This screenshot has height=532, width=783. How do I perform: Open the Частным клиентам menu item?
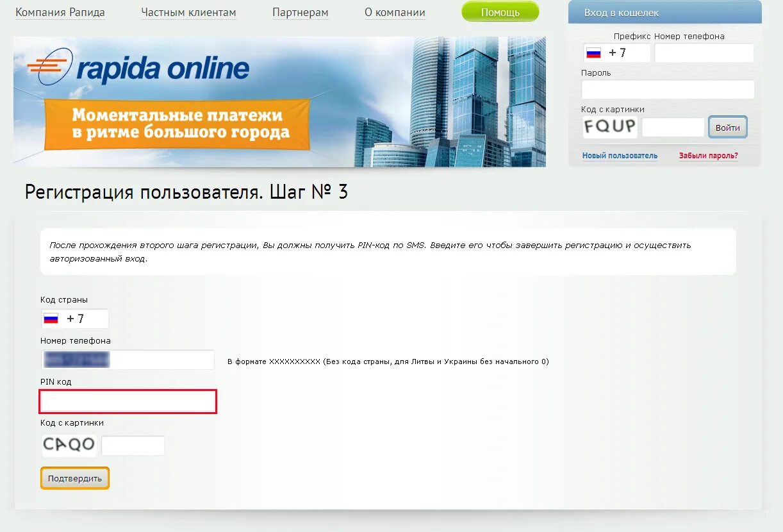pos(188,13)
